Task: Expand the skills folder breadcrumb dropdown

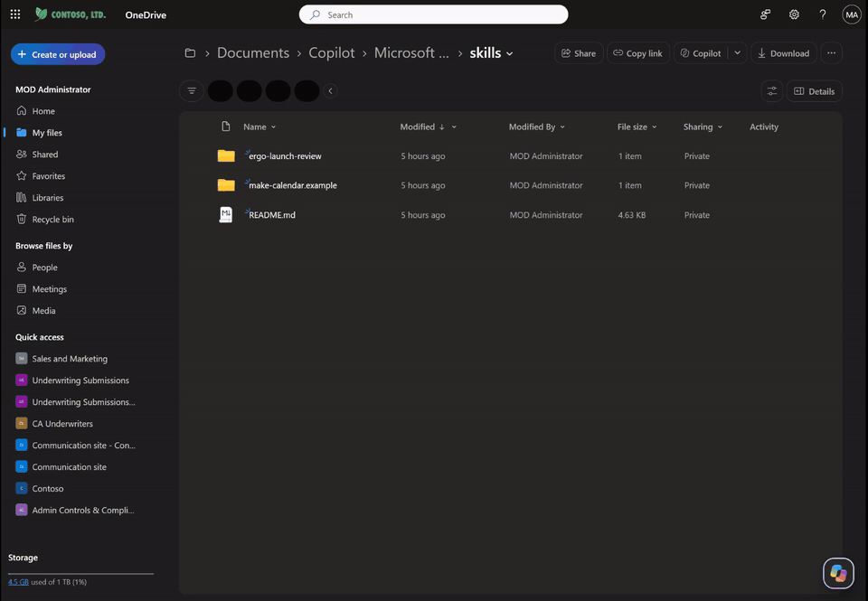Action: point(510,53)
